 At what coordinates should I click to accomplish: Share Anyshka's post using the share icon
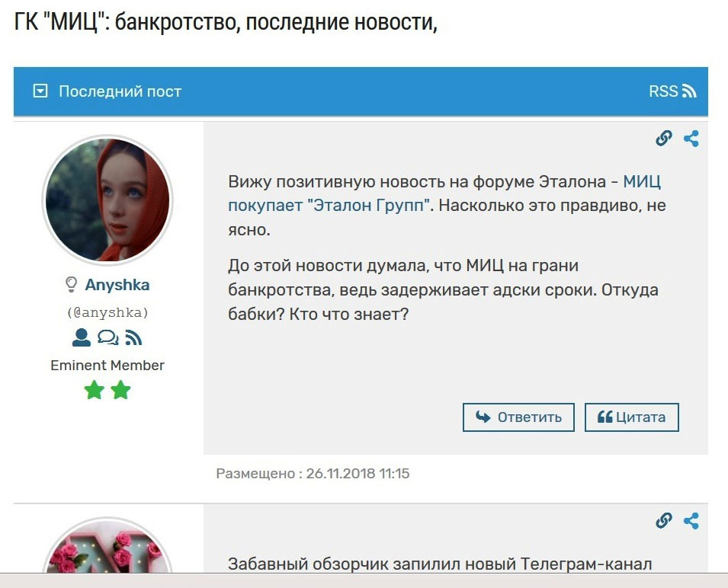coord(691,138)
